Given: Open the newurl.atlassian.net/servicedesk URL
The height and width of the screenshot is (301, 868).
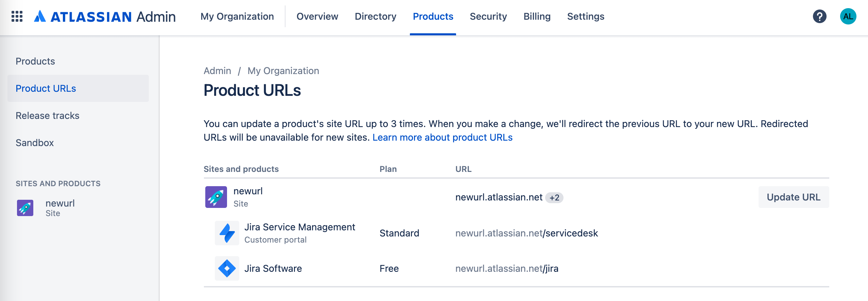Looking at the screenshot, I should [526, 233].
